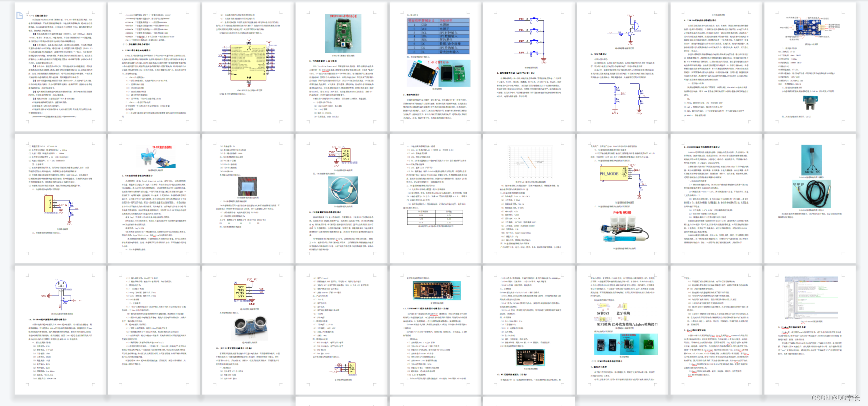Select page with PH_MODE schematic and PH传感器 photo
The height and width of the screenshot is (406, 868).
[623, 198]
